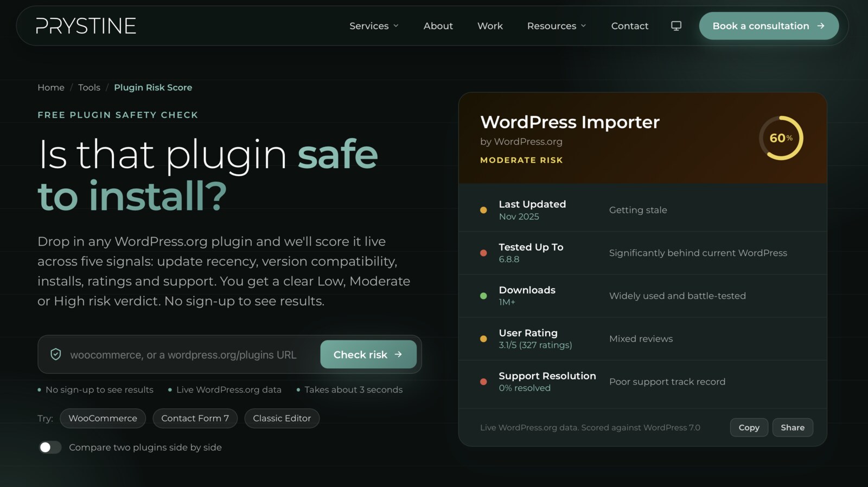Click the WordPress Importer title
The width and height of the screenshot is (868, 487).
click(570, 122)
